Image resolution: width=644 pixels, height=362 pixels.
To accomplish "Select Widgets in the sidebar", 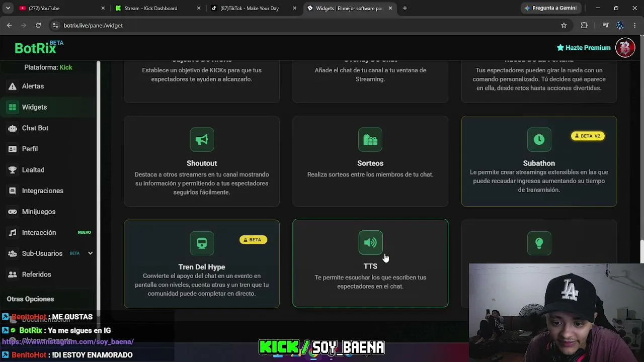I will [48, 107].
